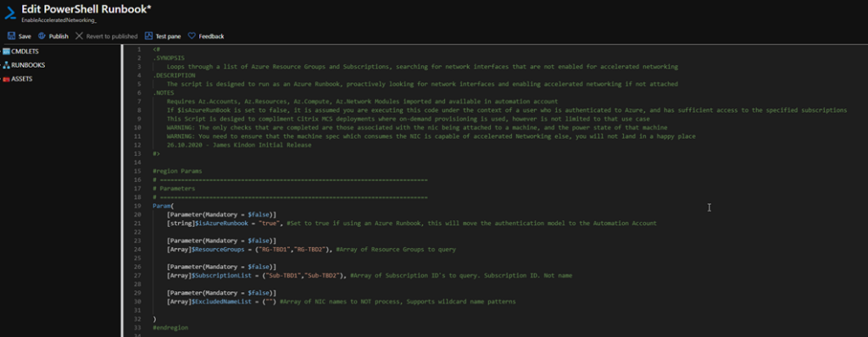Image resolution: width=868 pixels, height=337 pixels.
Task: Expand the CMDLETS tree node
Action: tap(1, 52)
